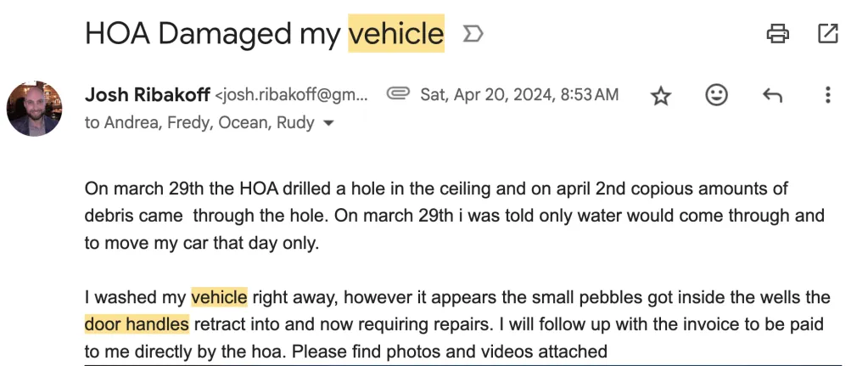Click the importance marker beside the subject
The width and height of the screenshot is (868, 366).
point(472,34)
